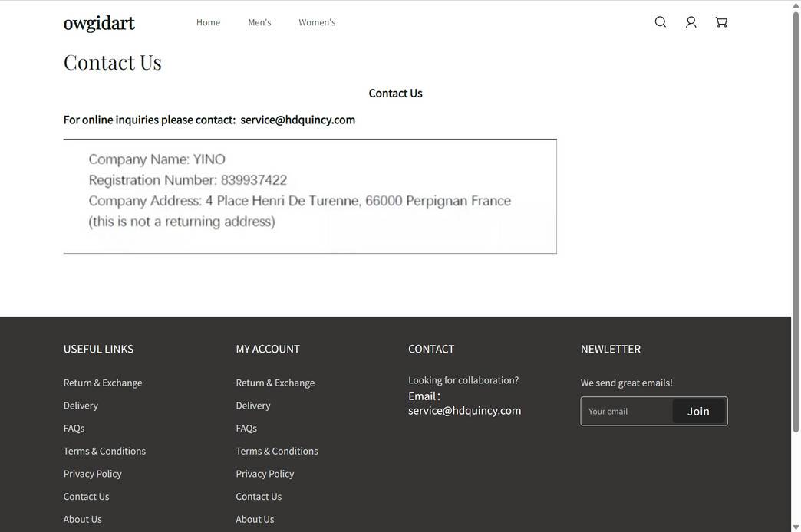This screenshot has height=532, width=801.
Task: Open Terms & Conditions under Useful Links
Action: 104,451
